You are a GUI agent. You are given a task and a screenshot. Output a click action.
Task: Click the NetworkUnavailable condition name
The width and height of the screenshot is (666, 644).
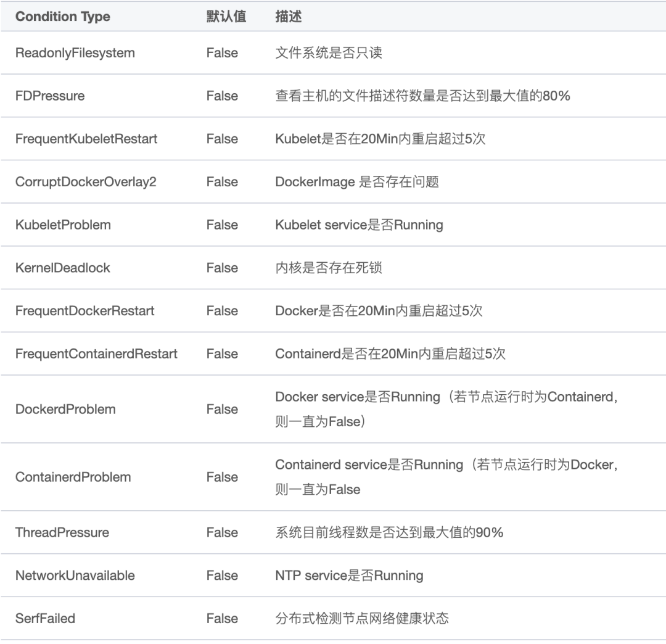(75, 576)
